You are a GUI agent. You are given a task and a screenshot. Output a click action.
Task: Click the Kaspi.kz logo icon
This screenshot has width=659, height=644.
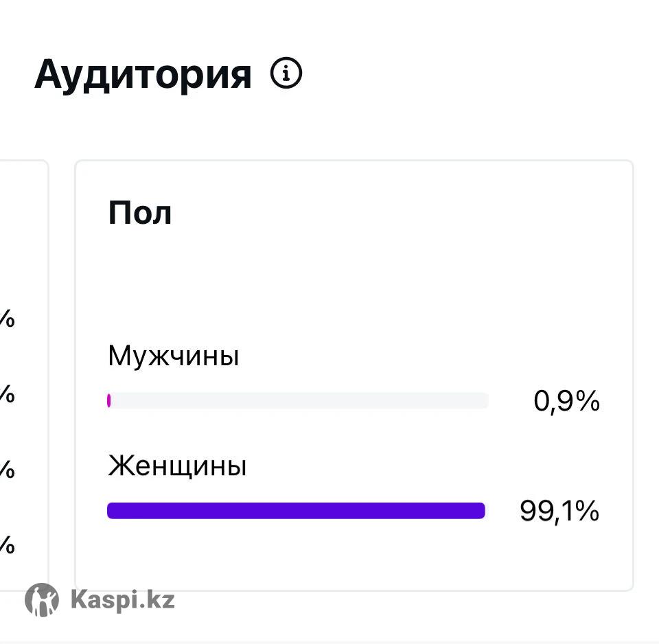pos(42,599)
